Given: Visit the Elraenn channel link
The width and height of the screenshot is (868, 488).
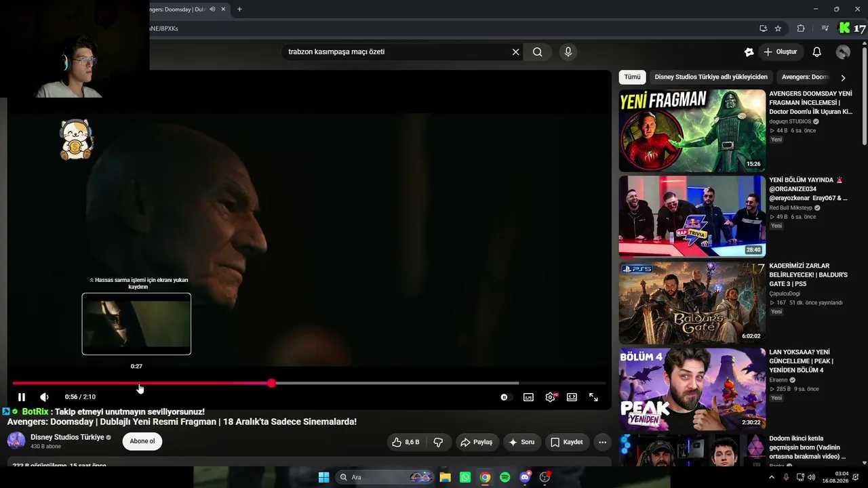Looking at the screenshot, I should pos(778,380).
